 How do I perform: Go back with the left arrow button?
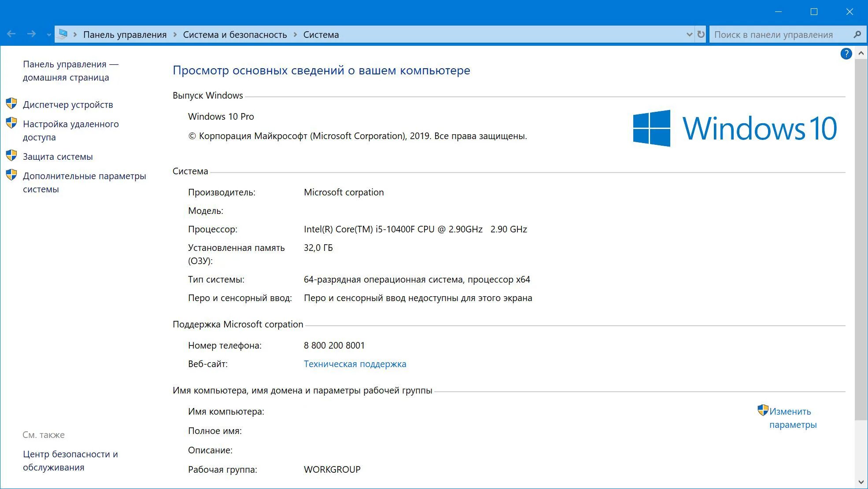click(11, 34)
